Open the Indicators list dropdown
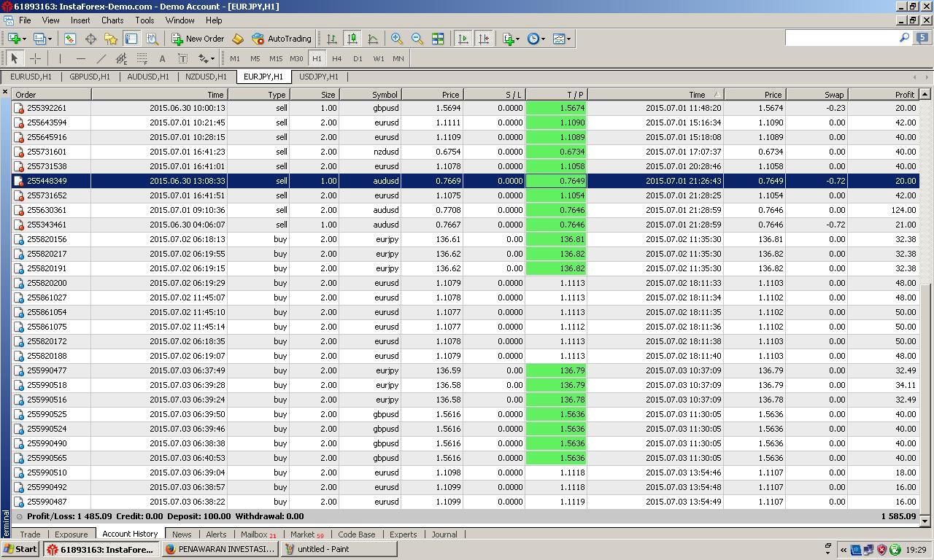The image size is (934, 560). 511,39
